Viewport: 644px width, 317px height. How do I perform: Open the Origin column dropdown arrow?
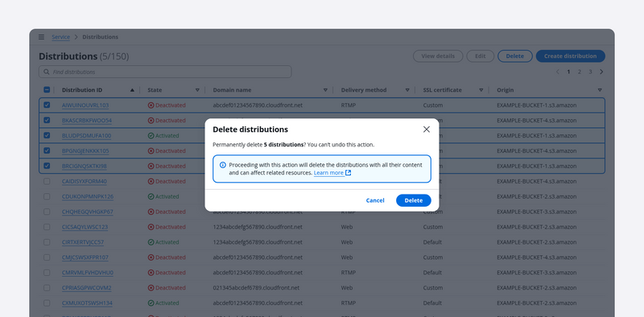click(600, 90)
